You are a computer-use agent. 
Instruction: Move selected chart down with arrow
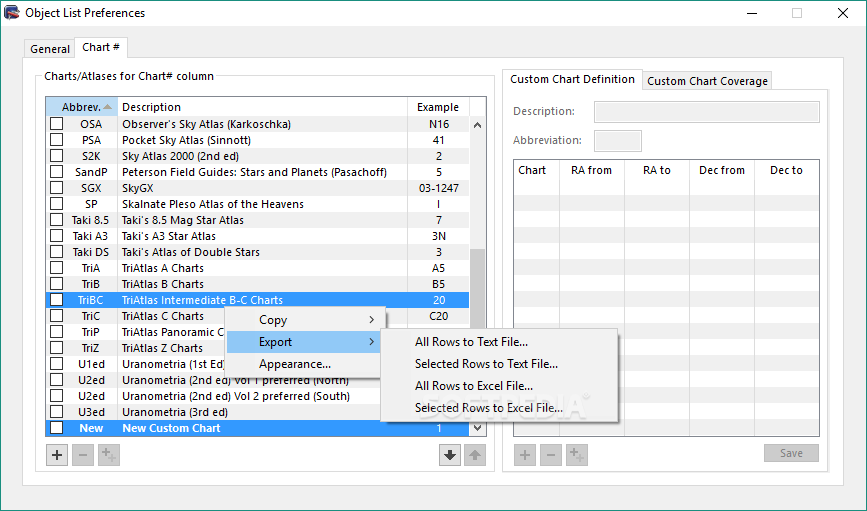[x=450, y=455]
